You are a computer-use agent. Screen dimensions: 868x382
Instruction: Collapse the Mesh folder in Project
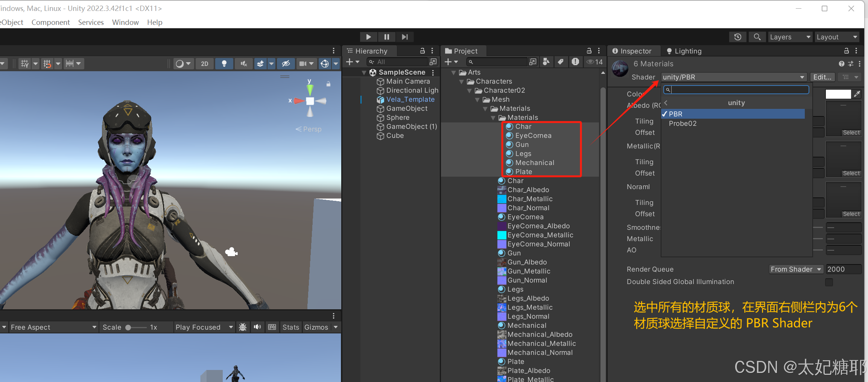(x=477, y=99)
